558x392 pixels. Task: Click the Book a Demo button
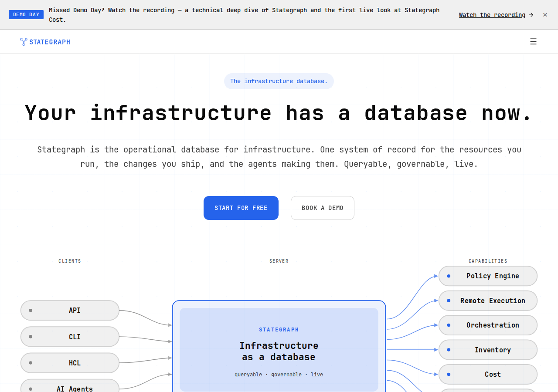323,208
